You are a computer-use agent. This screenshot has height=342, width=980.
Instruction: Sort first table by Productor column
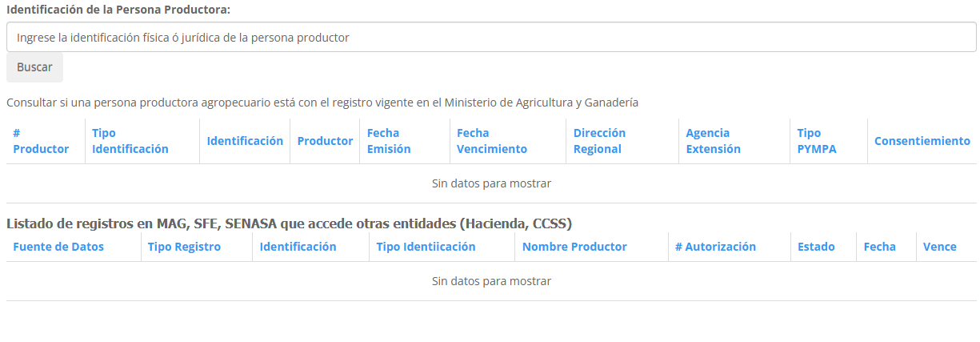(325, 141)
